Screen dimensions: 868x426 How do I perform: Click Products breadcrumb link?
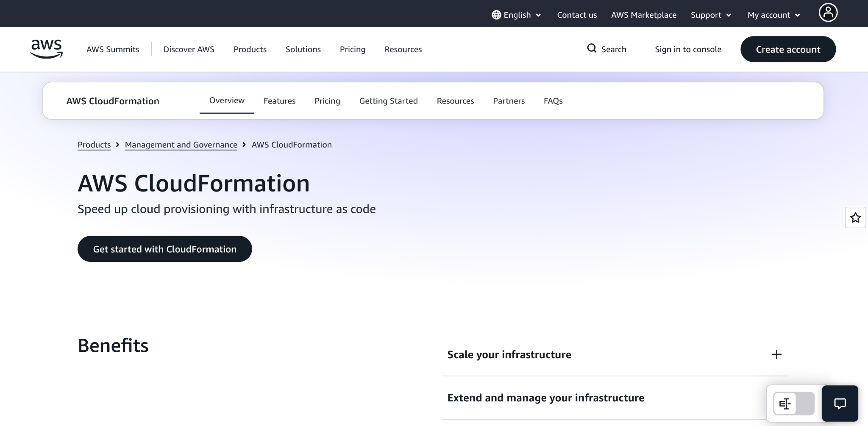(94, 145)
